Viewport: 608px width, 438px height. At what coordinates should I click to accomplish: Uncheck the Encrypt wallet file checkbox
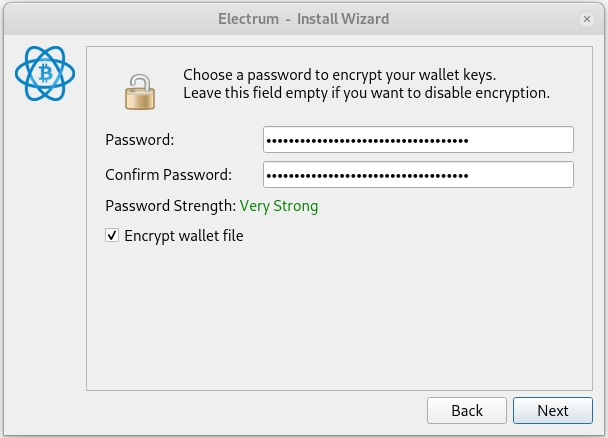pyautogui.click(x=112, y=235)
